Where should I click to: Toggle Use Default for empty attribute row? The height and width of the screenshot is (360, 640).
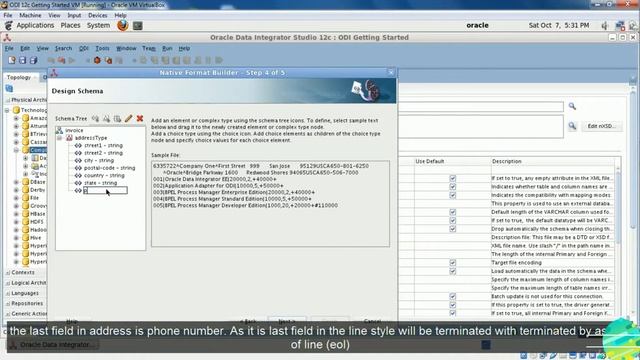click(x=453, y=178)
